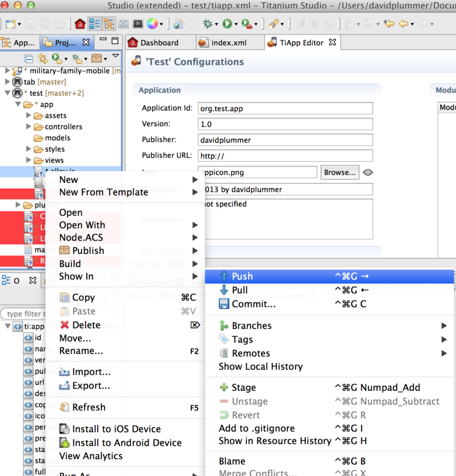Collapse the ti:app outline node

tap(8, 326)
